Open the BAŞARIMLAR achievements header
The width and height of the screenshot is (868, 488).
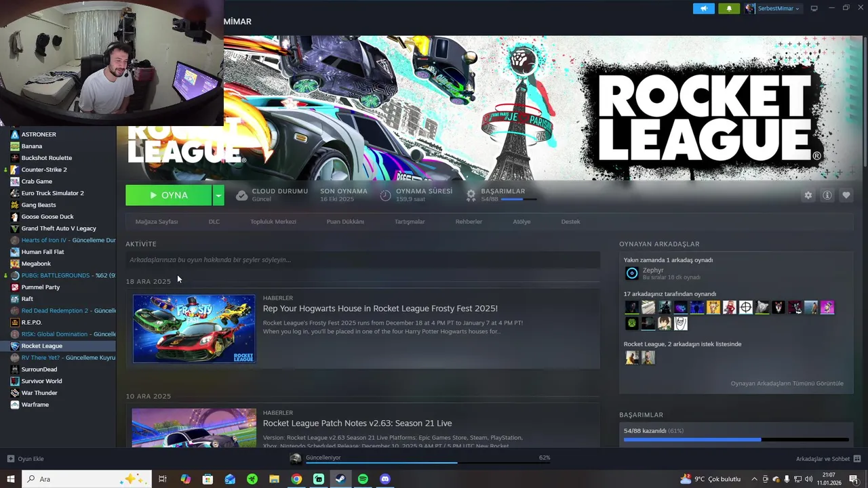point(502,191)
